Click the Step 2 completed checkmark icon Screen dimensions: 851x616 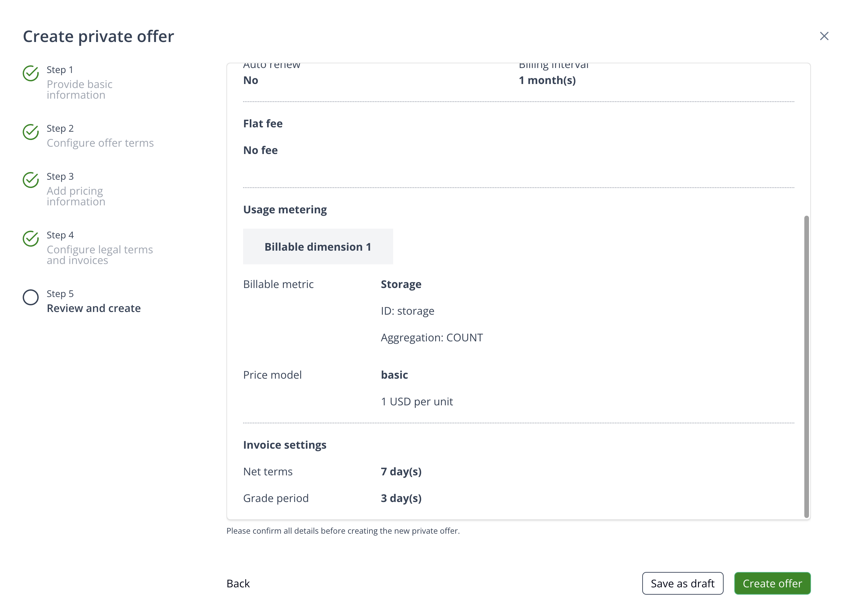click(31, 132)
